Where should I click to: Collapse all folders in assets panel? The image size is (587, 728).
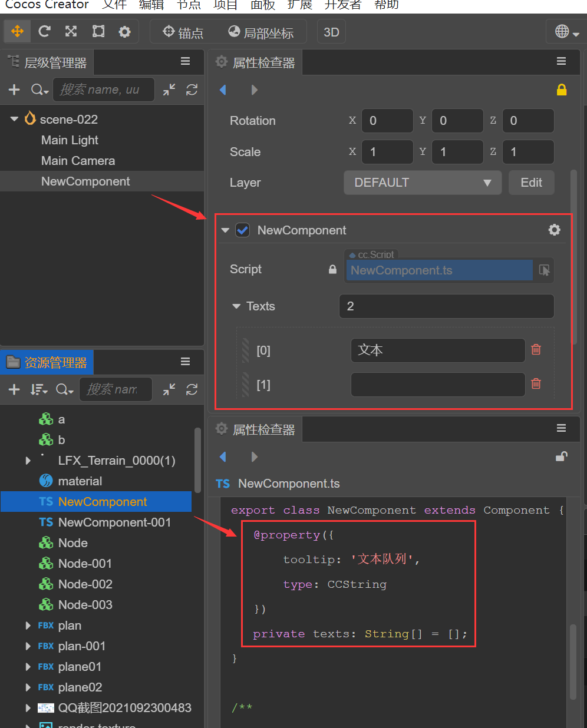coord(169,389)
